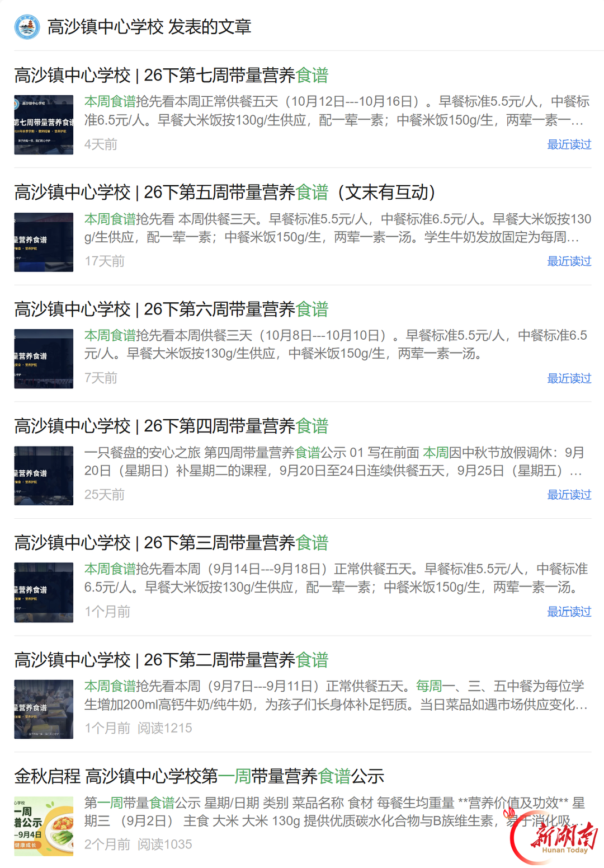Click thumbnail of the 第一周 食谱公示 article
The height and width of the screenshot is (868, 604).
(44, 826)
